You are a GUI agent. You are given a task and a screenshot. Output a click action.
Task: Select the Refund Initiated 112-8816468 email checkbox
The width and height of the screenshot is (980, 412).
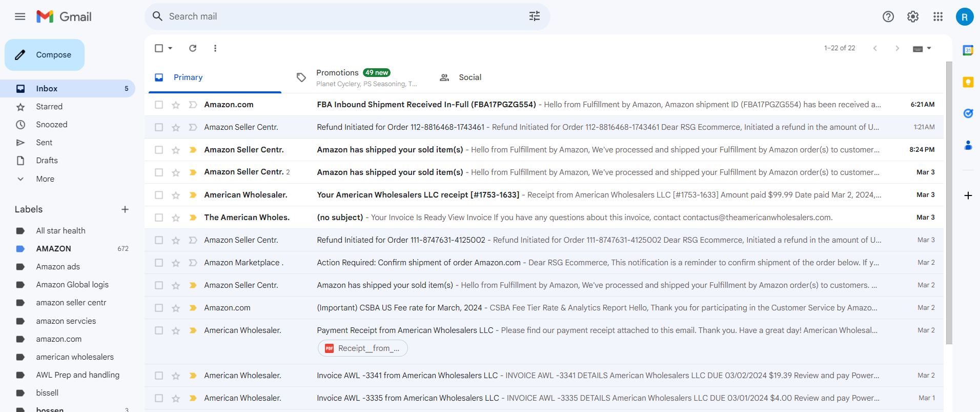coord(159,127)
